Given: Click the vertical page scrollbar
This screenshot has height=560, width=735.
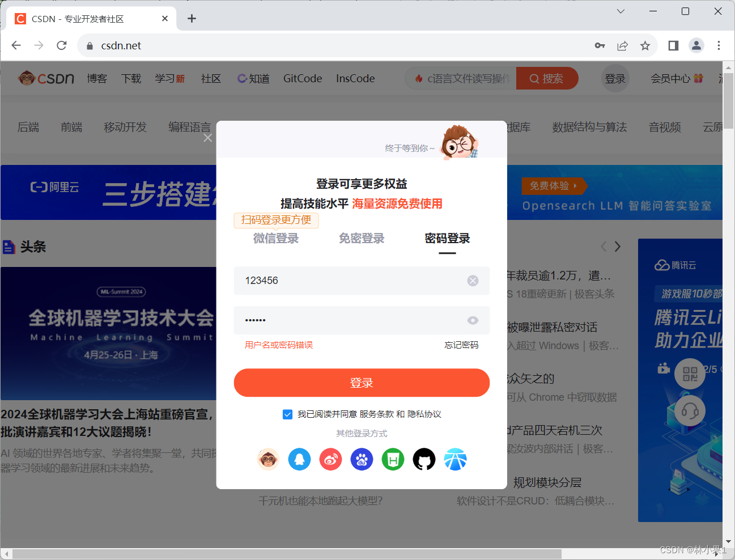Looking at the screenshot, I should pyautogui.click(x=729, y=102).
